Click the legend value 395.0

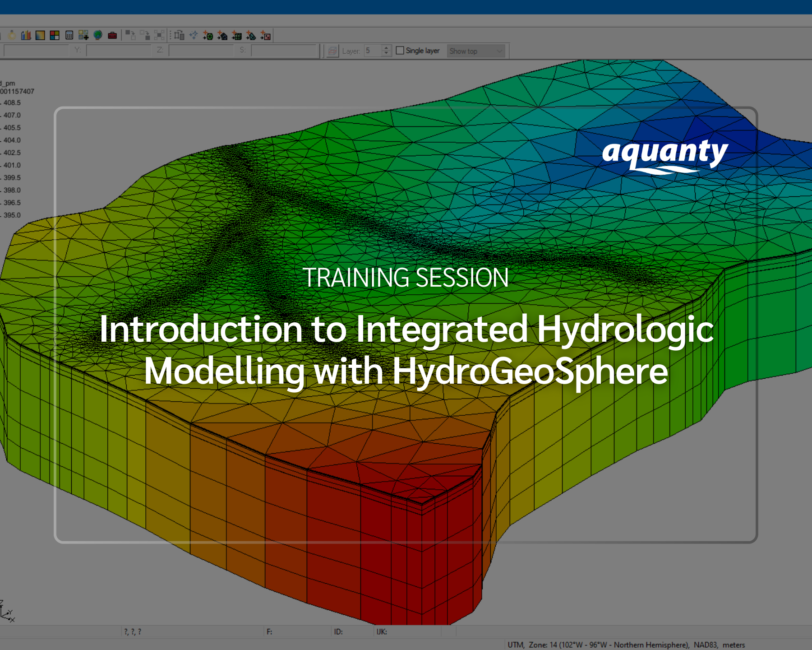[12, 215]
